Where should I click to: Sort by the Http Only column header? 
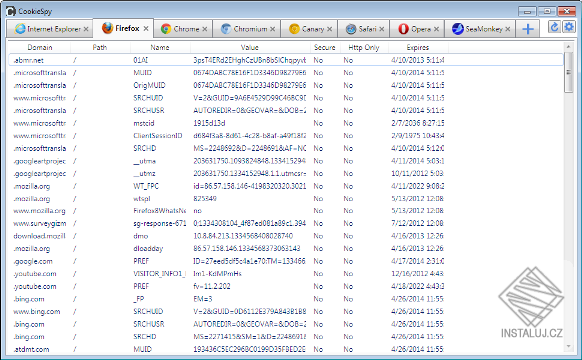pos(364,48)
